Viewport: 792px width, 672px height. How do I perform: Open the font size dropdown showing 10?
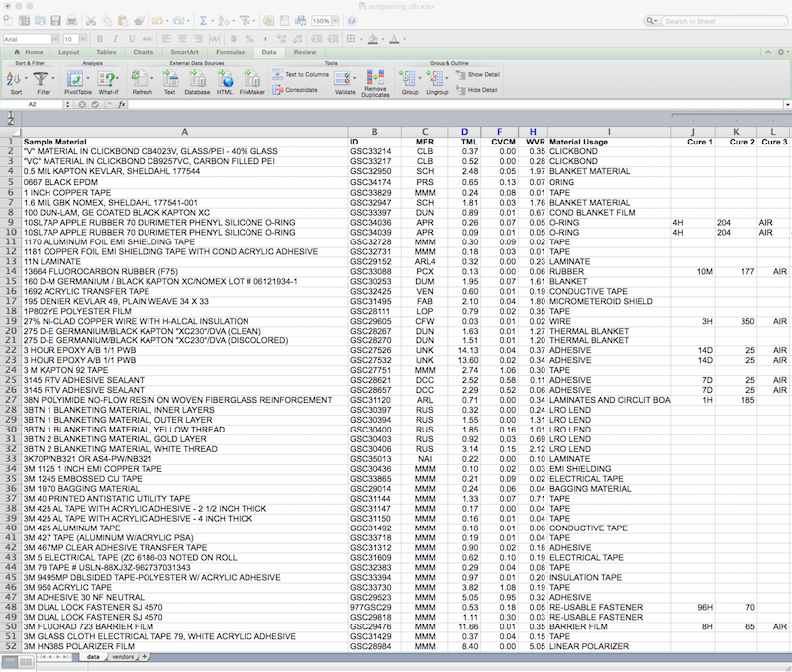click(83, 39)
